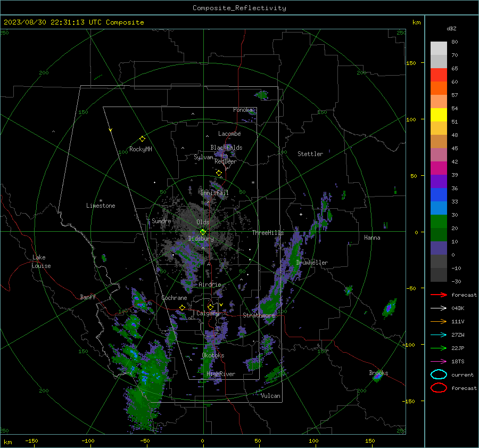Click the red 'forecast' ellipse legend icon
Viewport: 479px width, 448px height.
tap(439, 388)
